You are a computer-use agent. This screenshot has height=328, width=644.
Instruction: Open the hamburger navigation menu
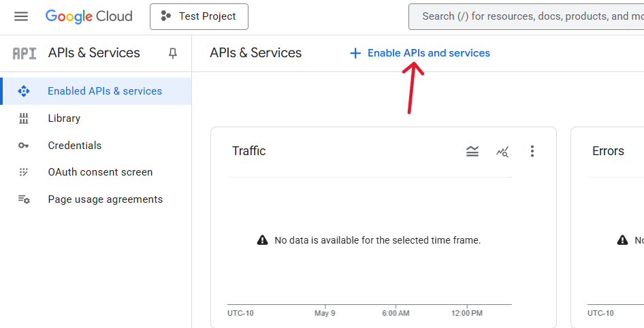(x=21, y=16)
